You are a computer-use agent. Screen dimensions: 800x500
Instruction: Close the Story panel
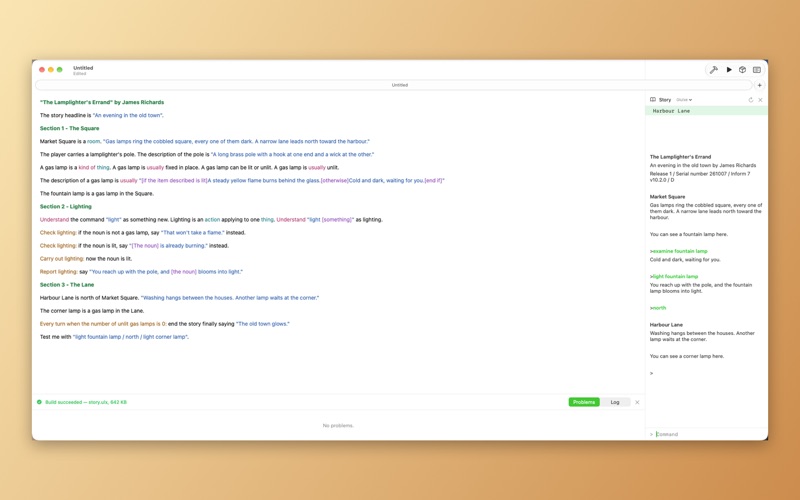[x=760, y=100]
